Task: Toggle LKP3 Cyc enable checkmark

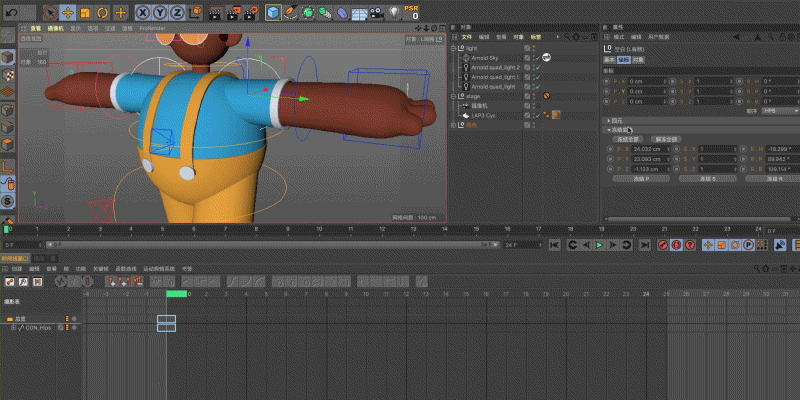Action: point(537,115)
